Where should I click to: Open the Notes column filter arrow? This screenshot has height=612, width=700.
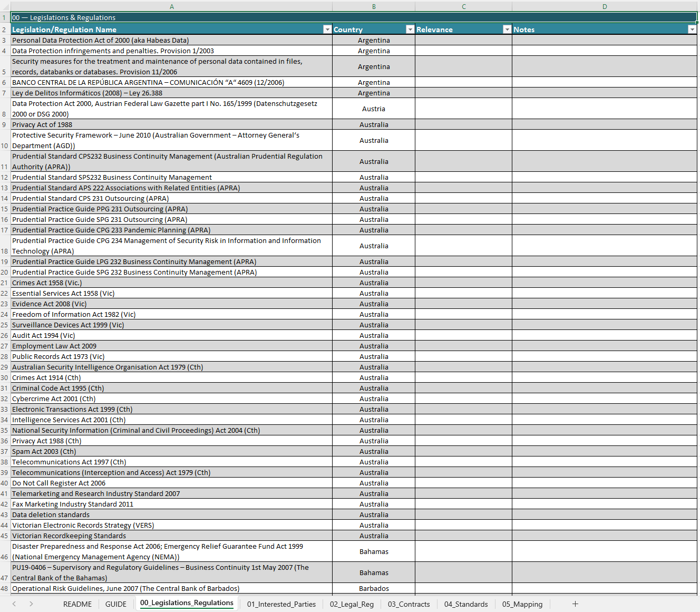(692, 30)
